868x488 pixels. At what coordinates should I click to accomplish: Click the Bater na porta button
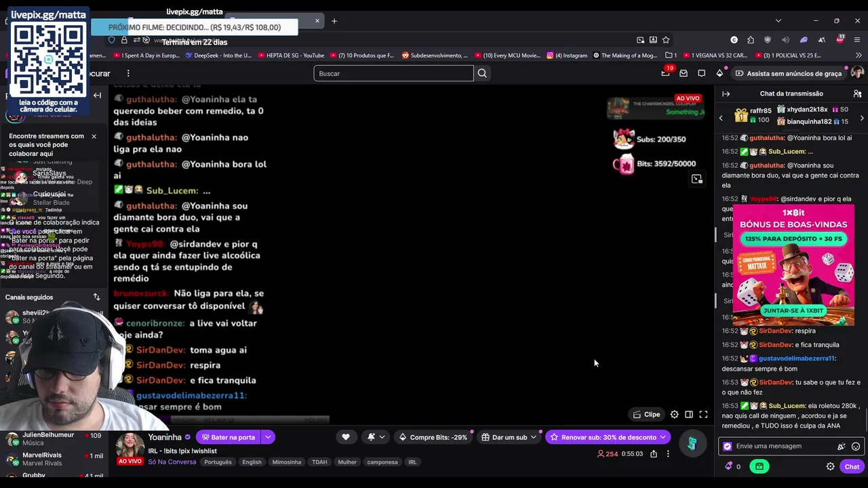pyautogui.click(x=228, y=437)
